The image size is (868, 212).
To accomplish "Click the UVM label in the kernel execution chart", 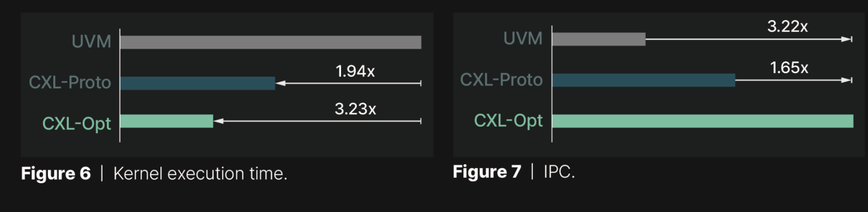I will tap(91, 41).
